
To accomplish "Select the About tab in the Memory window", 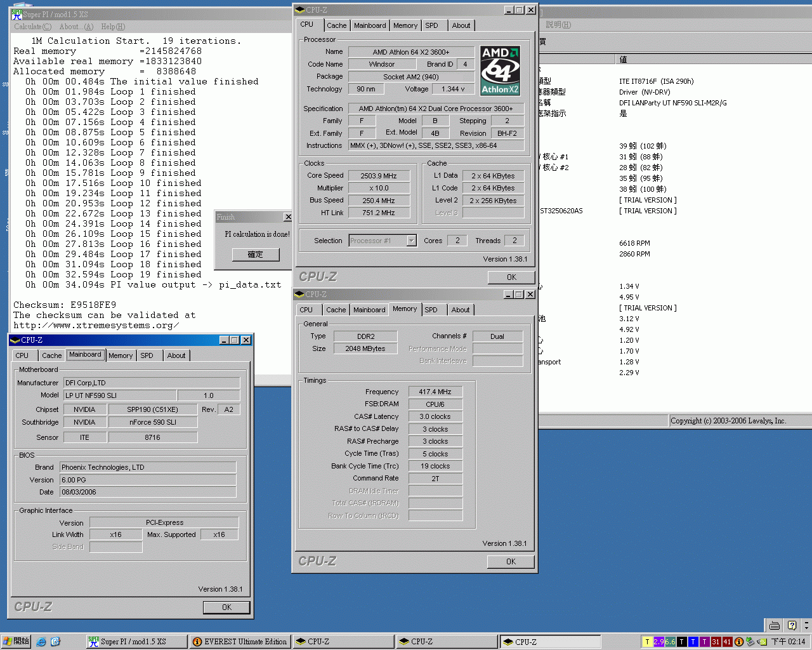I will (x=461, y=310).
